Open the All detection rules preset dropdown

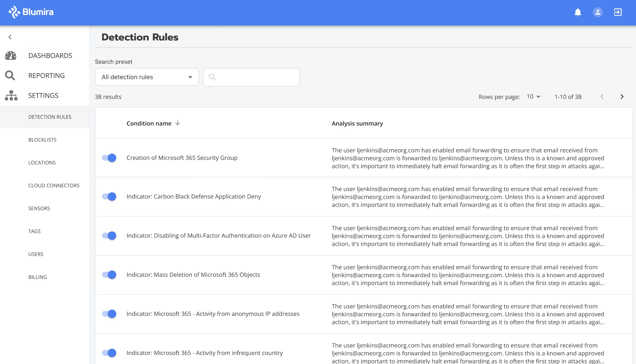pyautogui.click(x=147, y=77)
